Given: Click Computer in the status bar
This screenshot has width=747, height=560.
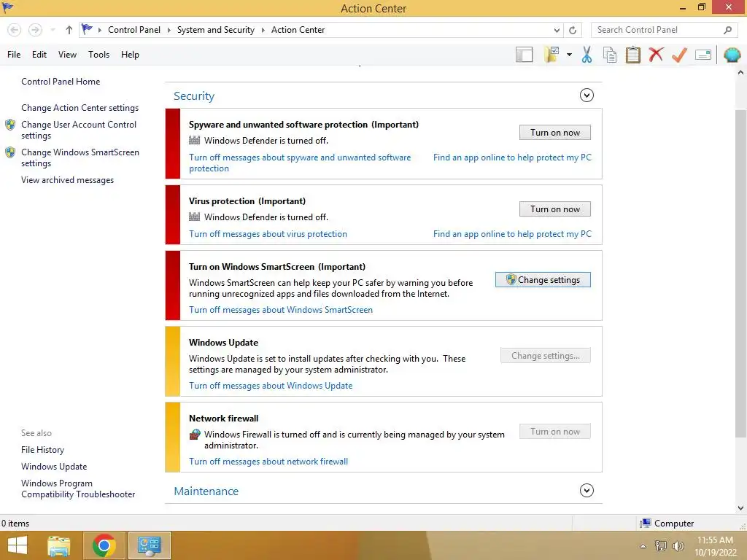Looking at the screenshot, I should 667,524.
